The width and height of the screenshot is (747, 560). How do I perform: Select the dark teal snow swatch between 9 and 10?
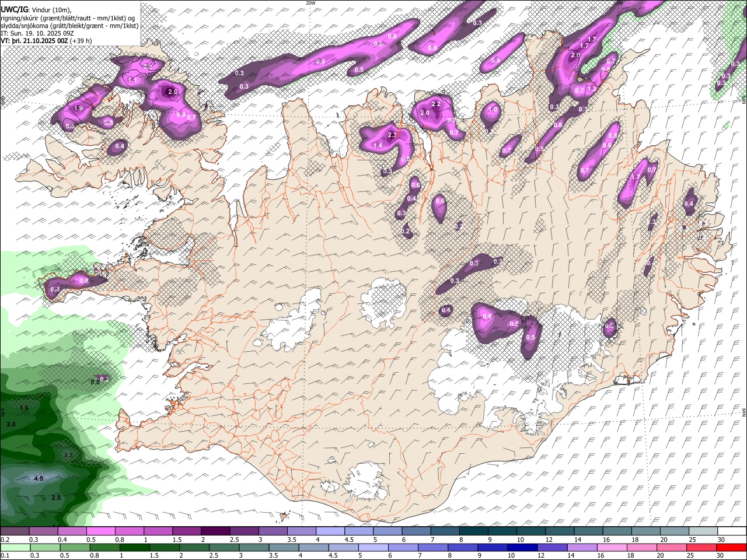tap(502, 531)
